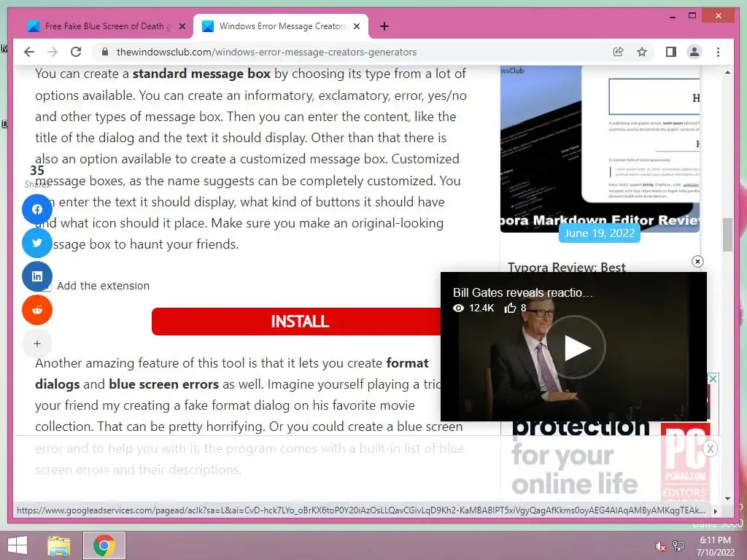Screen dimensions: 747x560
Task: Open Typora Review: Best article link
Action: (x=566, y=267)
